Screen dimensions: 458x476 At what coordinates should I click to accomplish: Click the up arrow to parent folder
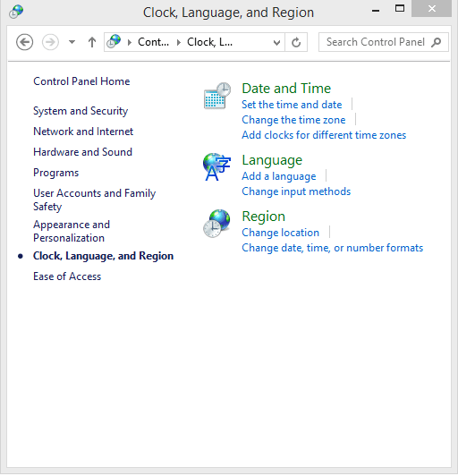click(x=92, y=42)
